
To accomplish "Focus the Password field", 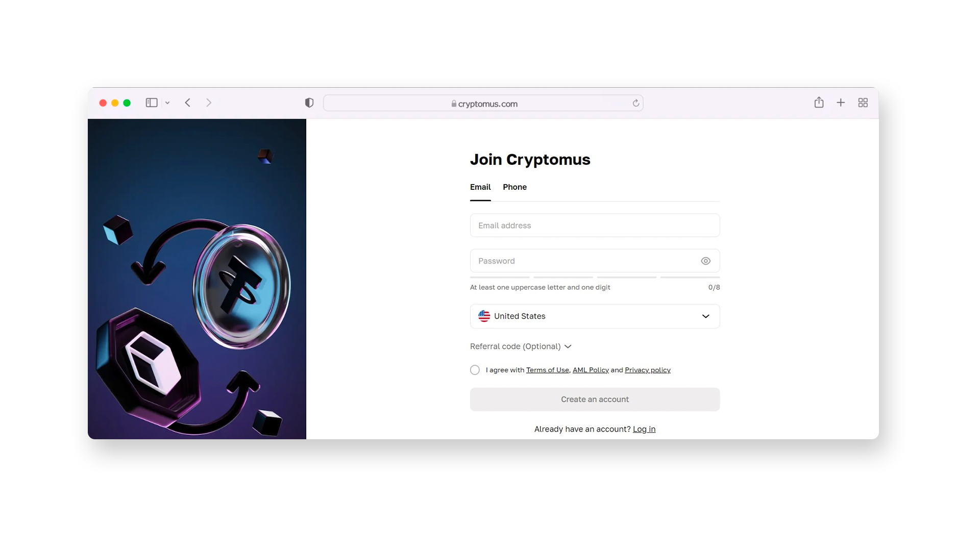I will click(x=595, y=261).
